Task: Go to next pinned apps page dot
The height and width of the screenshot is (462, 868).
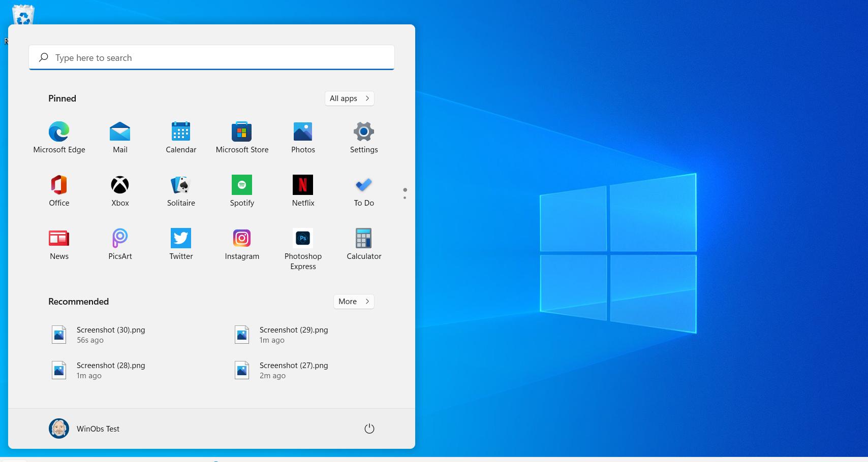Action: pyautogui.click(x=405, y=197)
